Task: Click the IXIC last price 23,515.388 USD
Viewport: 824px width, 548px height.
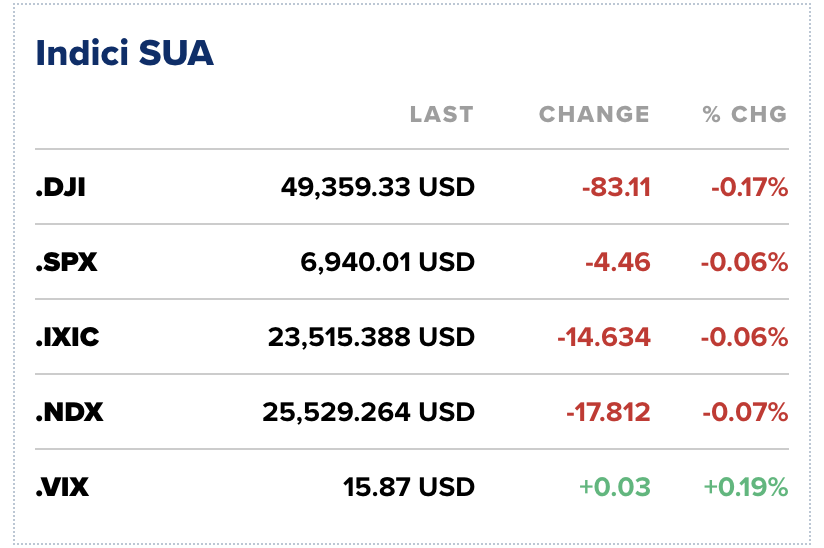Action: (x=370, y=337)
